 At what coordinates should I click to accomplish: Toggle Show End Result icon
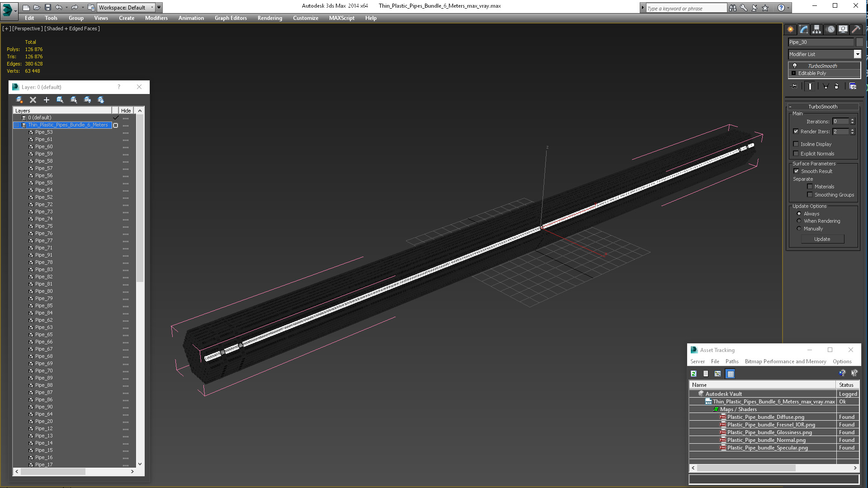pyautogui.click(x=810, y=86)
